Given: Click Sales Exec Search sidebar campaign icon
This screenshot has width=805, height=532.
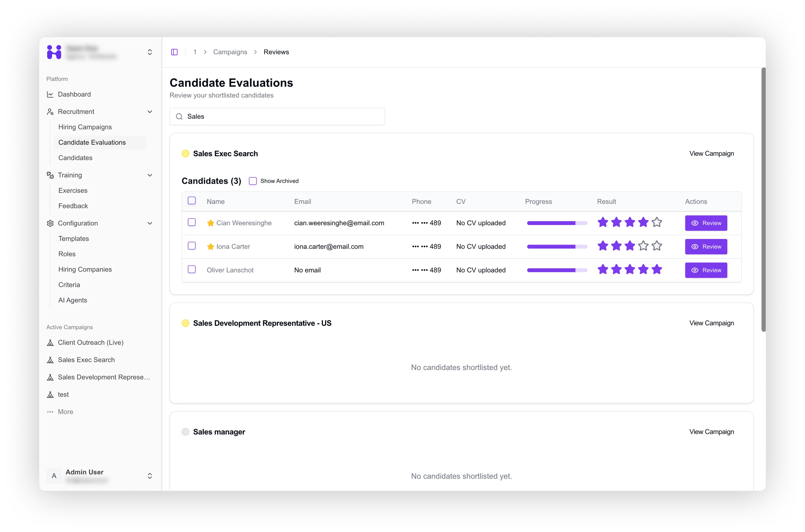Looking at the screenshot, I should (50, 360).
